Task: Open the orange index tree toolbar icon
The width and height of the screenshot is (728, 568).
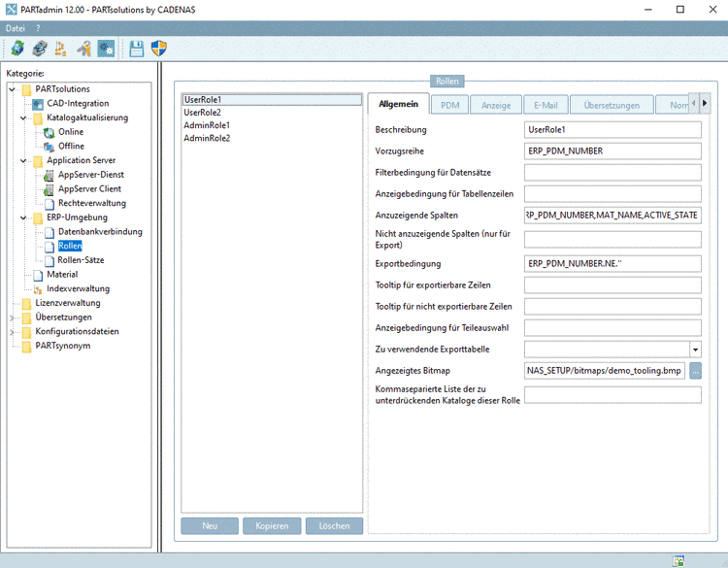Action: (61, 49)
